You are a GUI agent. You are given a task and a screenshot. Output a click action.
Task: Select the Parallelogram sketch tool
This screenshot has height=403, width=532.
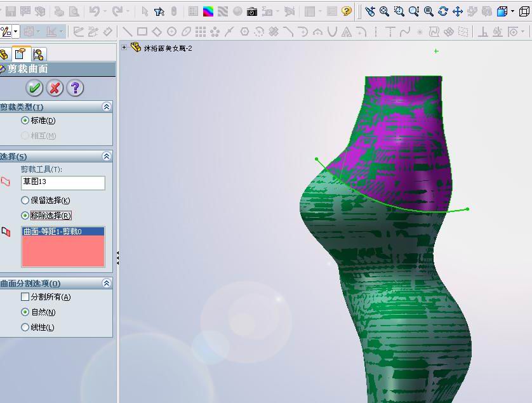(157, 32)
